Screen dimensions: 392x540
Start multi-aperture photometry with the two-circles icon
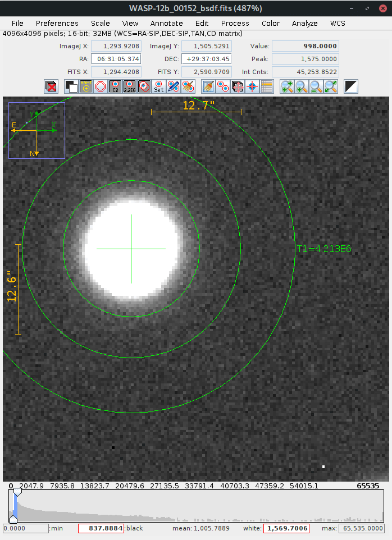point(223,86)
